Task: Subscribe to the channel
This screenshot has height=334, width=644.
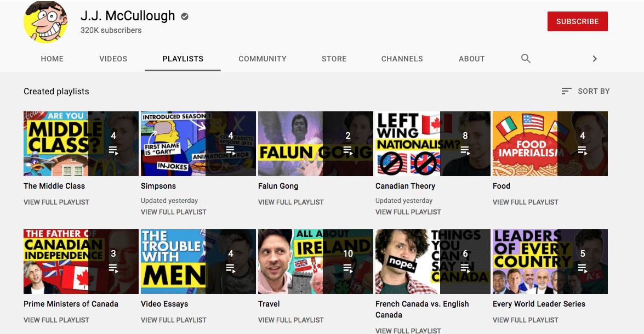Action: (x=577, y=21)
